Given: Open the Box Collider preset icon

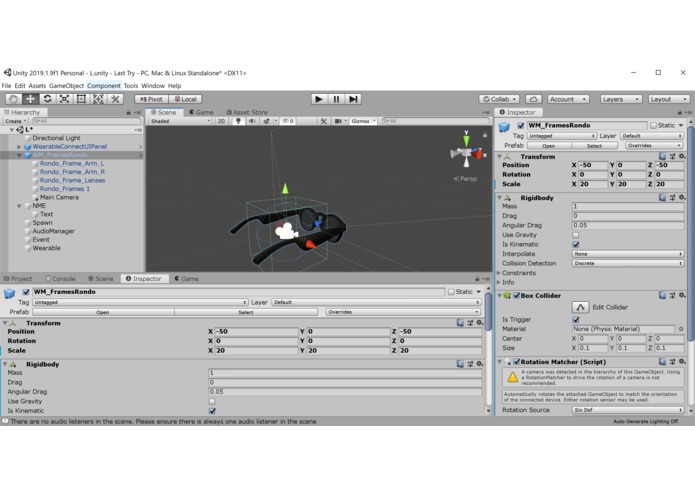Looking at the screenshot, I should 672,296.
